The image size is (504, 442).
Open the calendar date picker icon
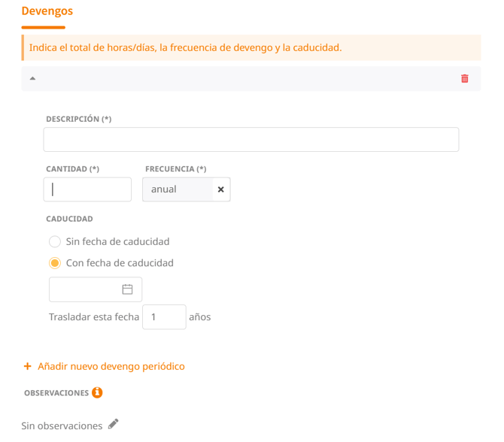(127, 289)
